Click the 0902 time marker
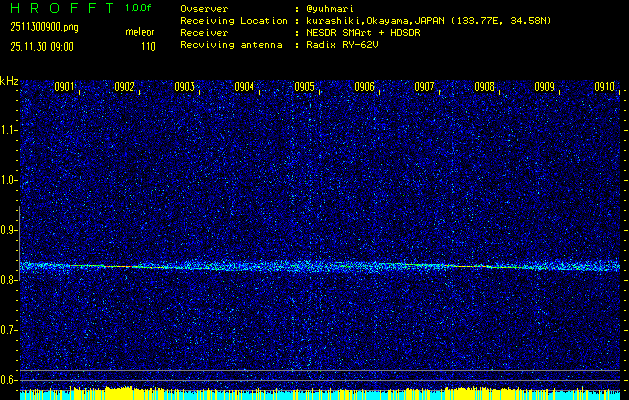 coord(124,87)
